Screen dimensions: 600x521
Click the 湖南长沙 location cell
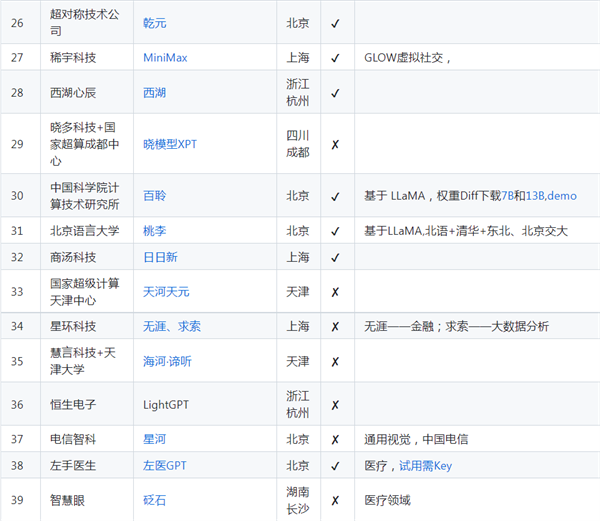(x=298, y=500)
